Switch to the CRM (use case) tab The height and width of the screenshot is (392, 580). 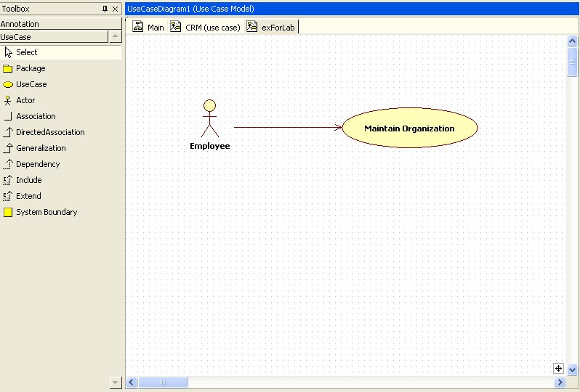coord(205,27)
